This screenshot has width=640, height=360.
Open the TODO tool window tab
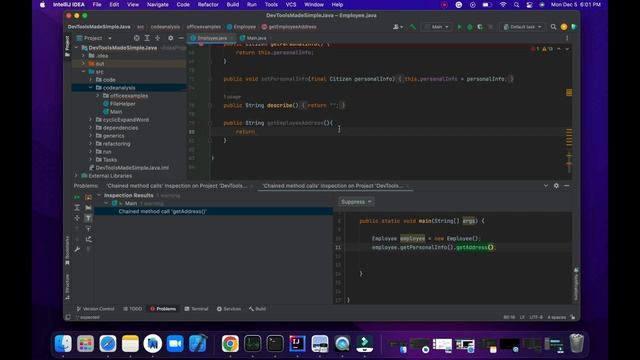[x=133, y=309]
